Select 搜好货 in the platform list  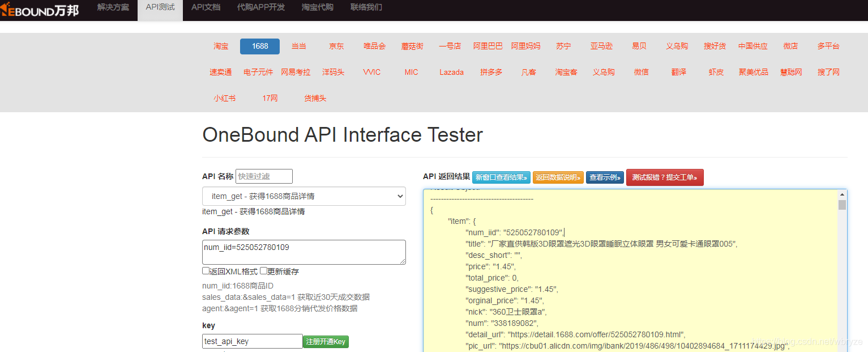pyautogui.click(x=715, y=46)
